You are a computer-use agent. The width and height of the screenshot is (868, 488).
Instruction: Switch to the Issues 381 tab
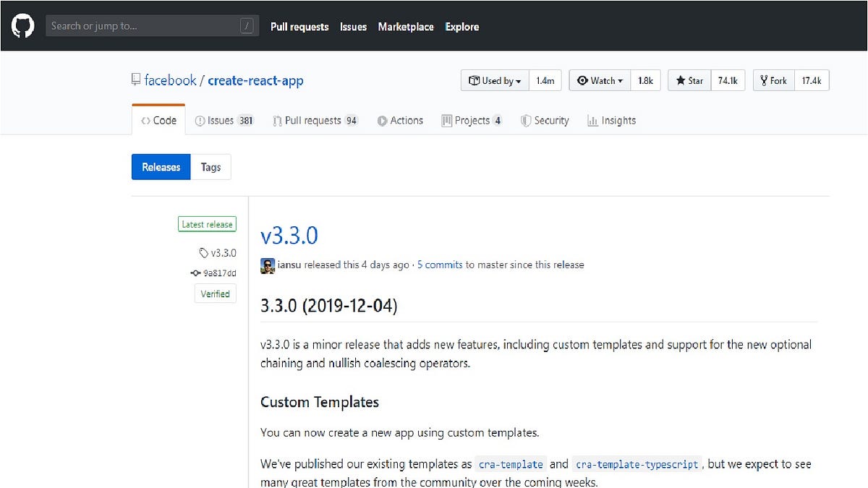[224, 120]
